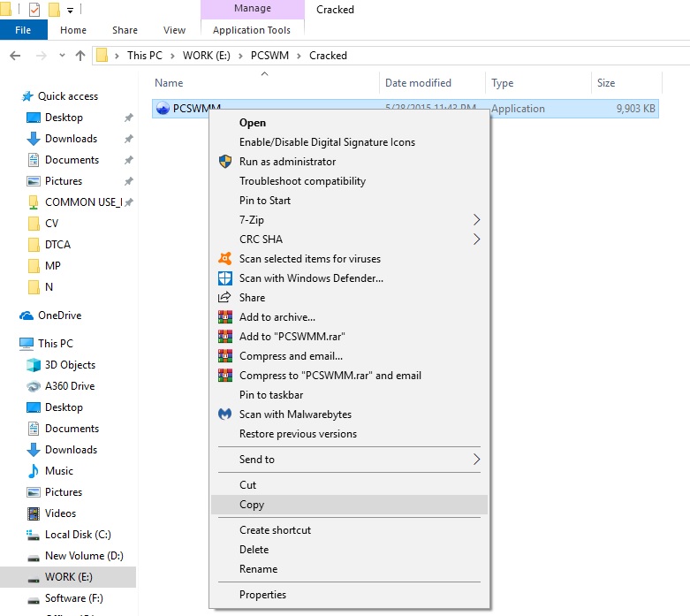
Task: Click the COMMON USE folder icon in sidebar
Action: [34, 202]
